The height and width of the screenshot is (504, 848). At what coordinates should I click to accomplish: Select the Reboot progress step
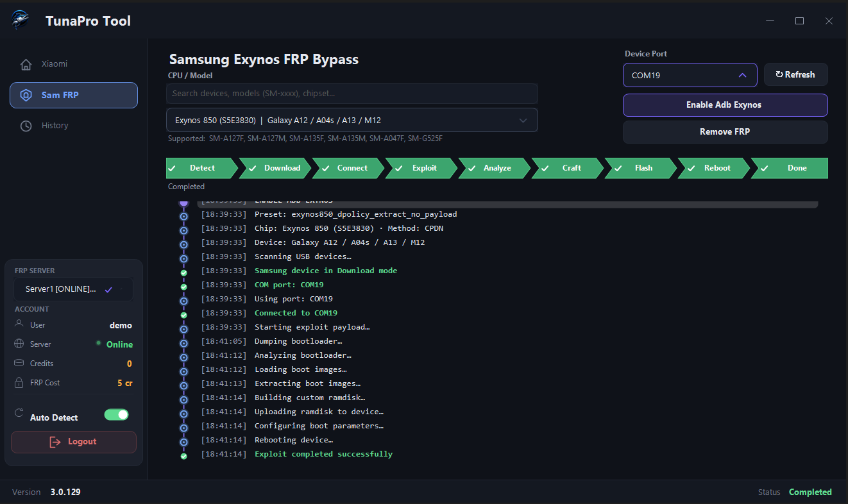click(x=714, y=168)
